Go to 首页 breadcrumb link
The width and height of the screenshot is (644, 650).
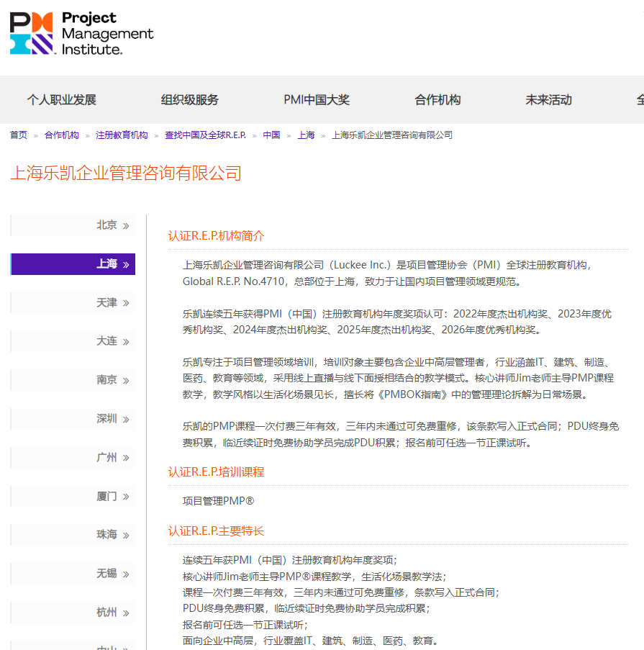coord(19,135)
